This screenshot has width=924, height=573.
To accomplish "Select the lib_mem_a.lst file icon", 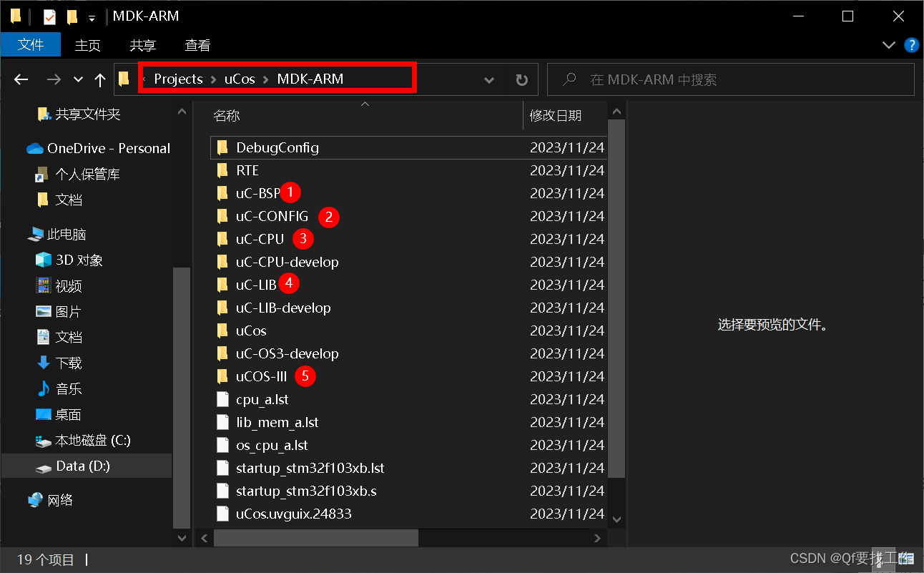I will [x=222, y=422].
